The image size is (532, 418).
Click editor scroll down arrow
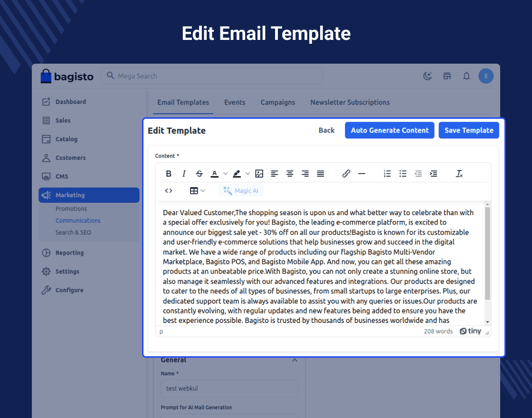[x=487, y=322]
